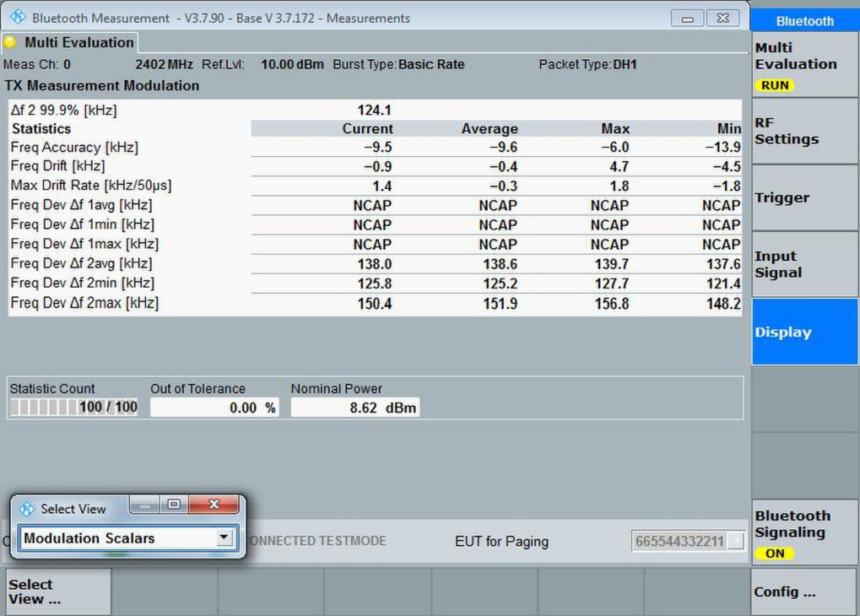This screenshot has width=860, height=616.
Task: Select the Display softkey
Action: point(804,332)
